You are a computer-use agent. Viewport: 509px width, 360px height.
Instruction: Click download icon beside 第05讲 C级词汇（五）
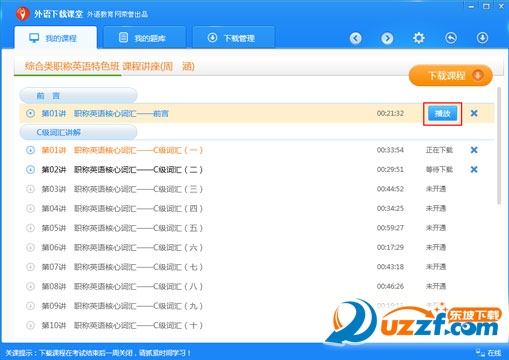click(30, 228)
